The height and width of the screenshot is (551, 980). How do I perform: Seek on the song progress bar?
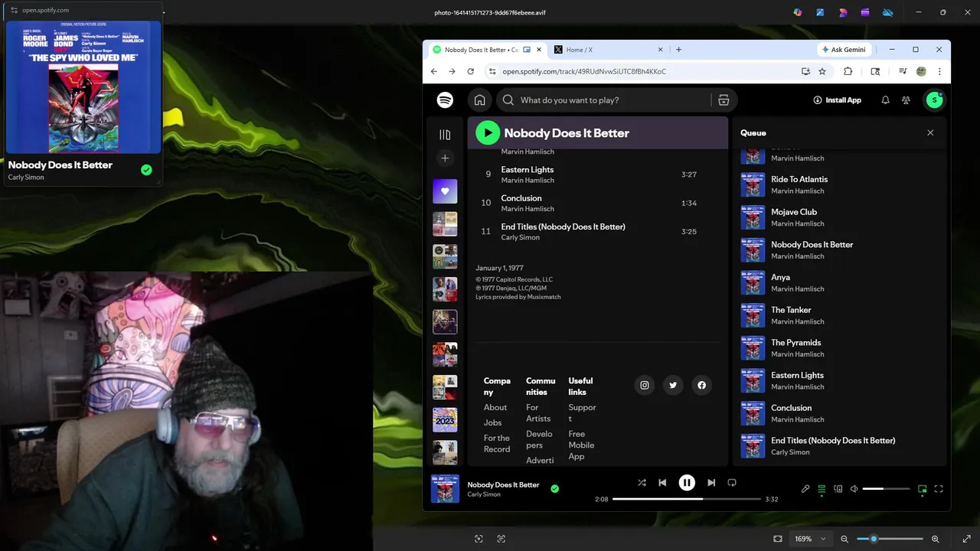685,499
